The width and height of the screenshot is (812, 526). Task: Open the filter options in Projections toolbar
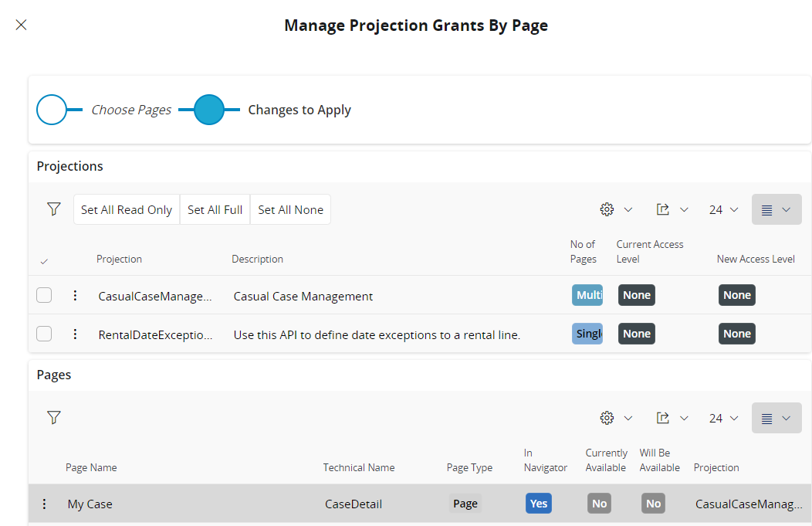tap(53, 209)
